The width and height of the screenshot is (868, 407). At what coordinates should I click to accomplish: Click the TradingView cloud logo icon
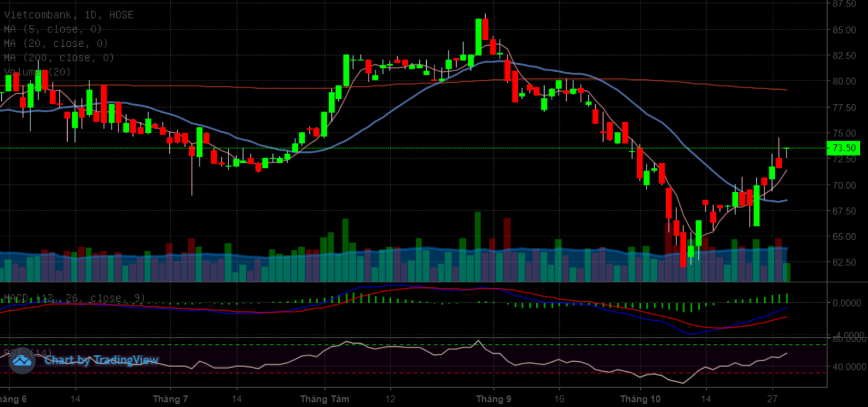23,361
